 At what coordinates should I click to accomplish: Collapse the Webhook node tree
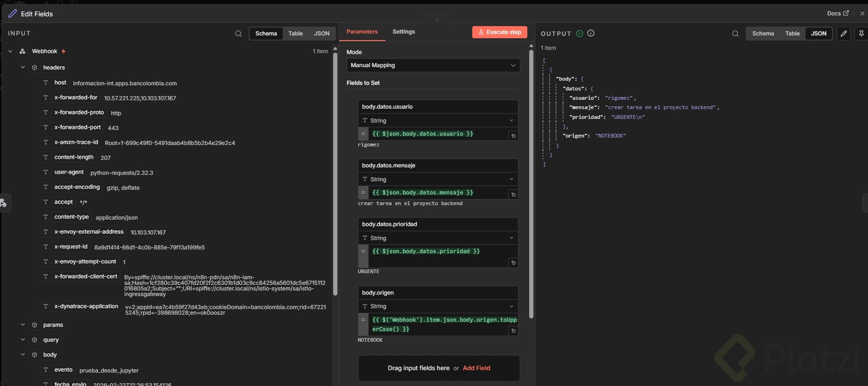10,51
